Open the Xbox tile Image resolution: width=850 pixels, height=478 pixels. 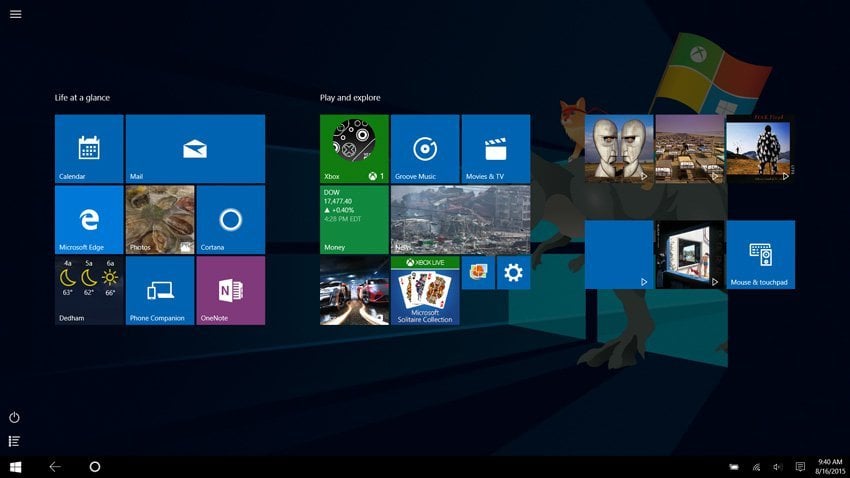point(354,148)
